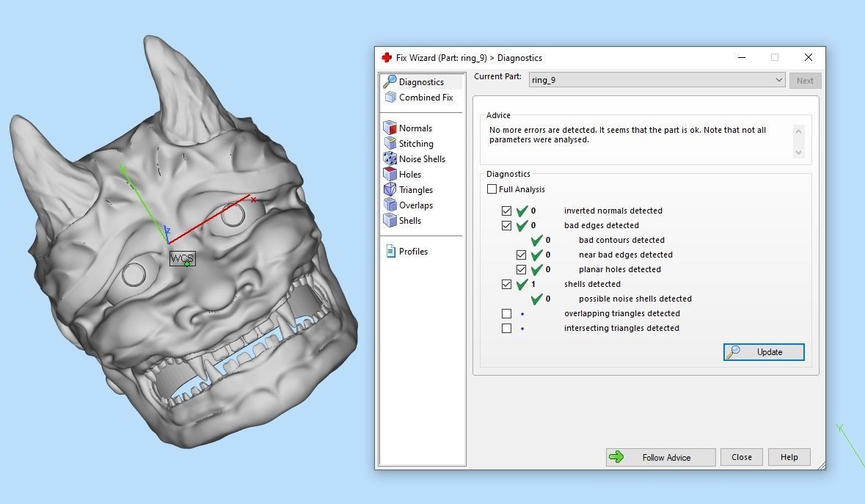Click the green arrow on Follow Advice
This screenshot has width=865, height=504.
point(616,456)
